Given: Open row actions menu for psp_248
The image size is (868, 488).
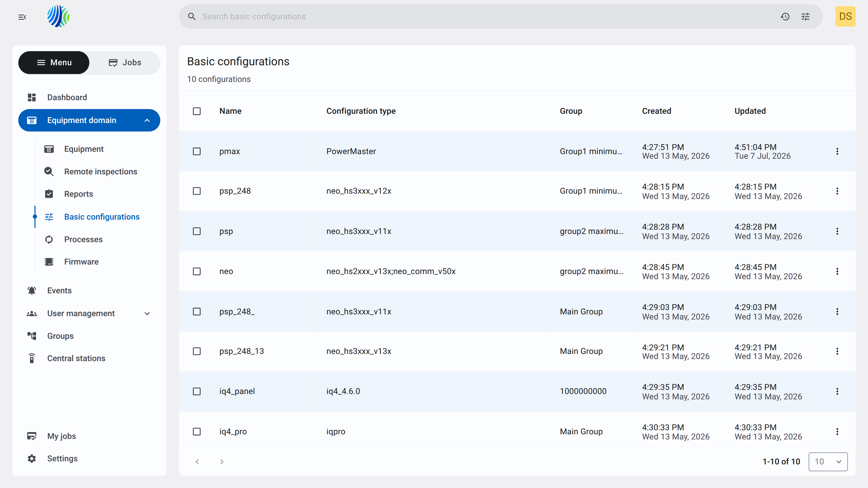Looking at the screenshot, I should pyautogui.click(x=837, y=191).
